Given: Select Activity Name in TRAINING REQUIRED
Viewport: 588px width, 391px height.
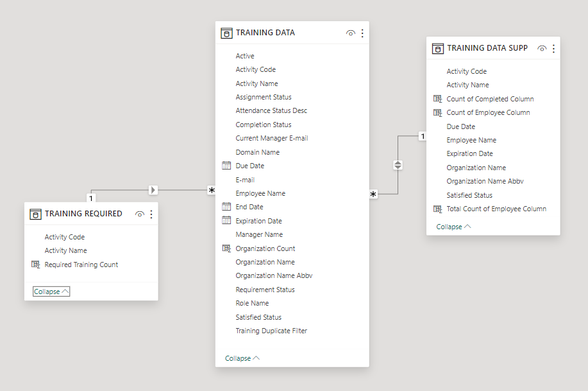Looking at the screenshot, I should pos(65,250).
